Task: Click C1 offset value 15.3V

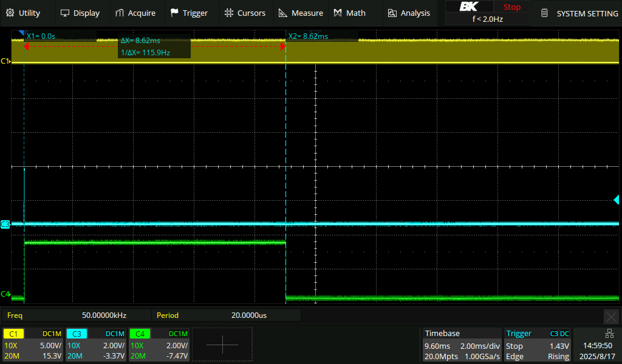Action: (x=52, y=356)
